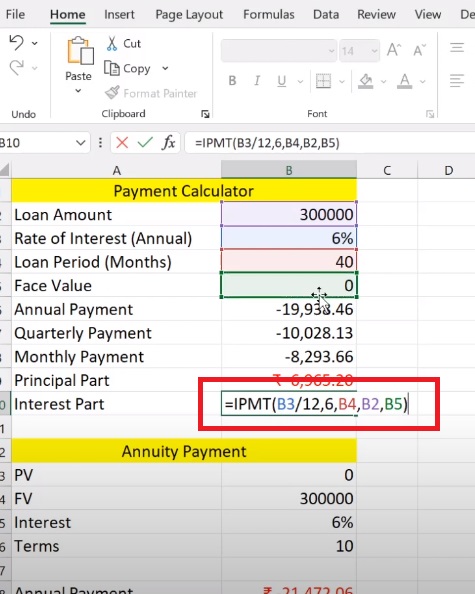Toggle Italic formatting
This screenshot has height=594, width=475.
pyautogui.click(x=257, y=81)
